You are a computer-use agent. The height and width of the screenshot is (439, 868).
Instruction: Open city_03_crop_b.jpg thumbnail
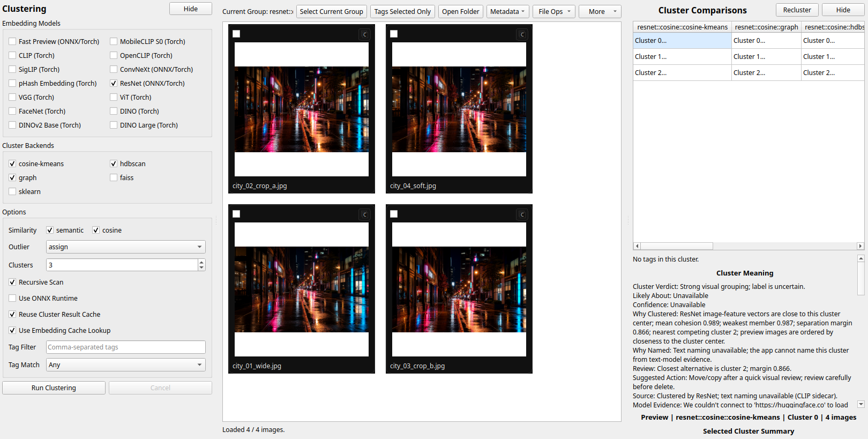pyautogui.click(x=459, y=289)
